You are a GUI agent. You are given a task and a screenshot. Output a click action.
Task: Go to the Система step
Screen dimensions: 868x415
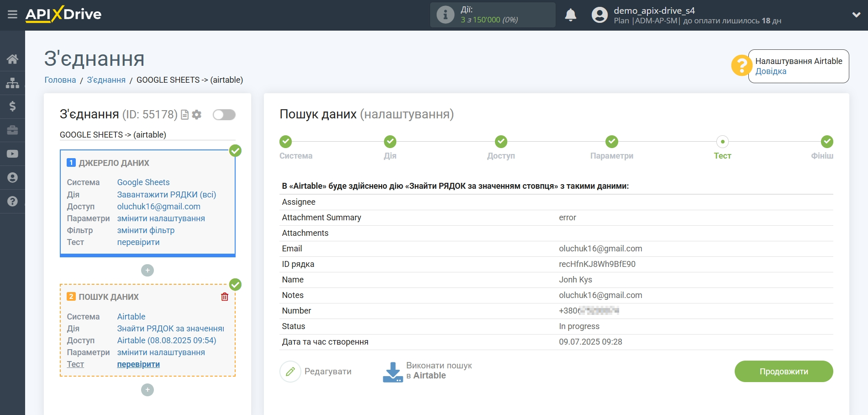point(286,142)
